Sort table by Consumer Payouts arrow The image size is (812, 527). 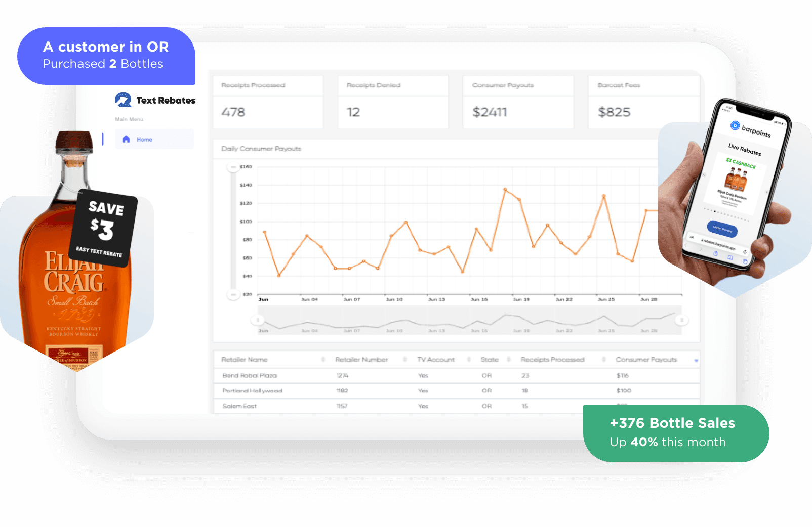coord(696,360)
